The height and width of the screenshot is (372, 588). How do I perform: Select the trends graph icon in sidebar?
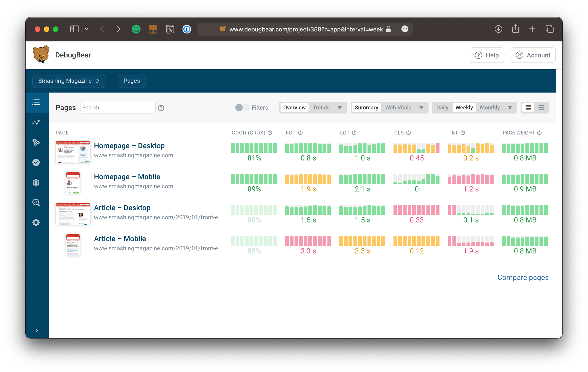(x=36, y=122)
